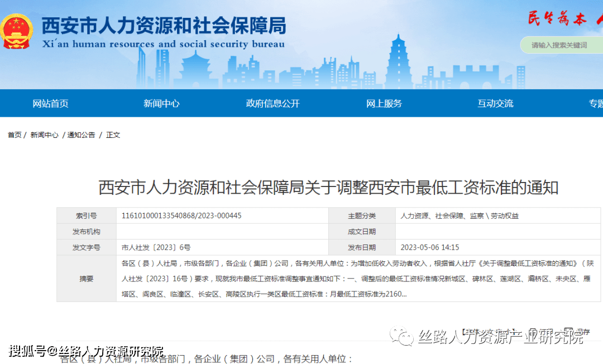The width and height of the screenshot is (603, 364).
Task: Click the publish date 2023-05-06 14:15
Action: [430, 247]
